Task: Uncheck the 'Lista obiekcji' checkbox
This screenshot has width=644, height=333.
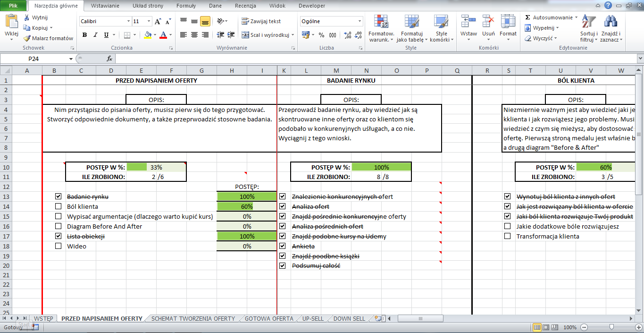Action: coord(58,236)
